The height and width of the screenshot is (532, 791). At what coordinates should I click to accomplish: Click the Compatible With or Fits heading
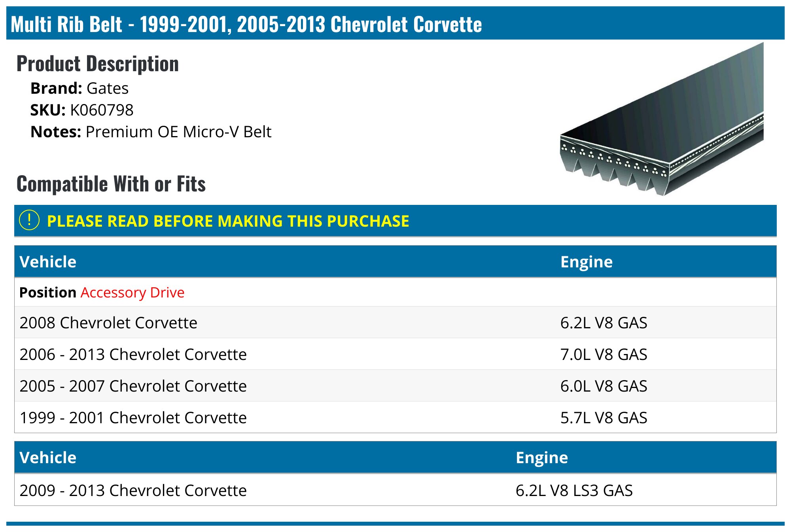(111, 184)
